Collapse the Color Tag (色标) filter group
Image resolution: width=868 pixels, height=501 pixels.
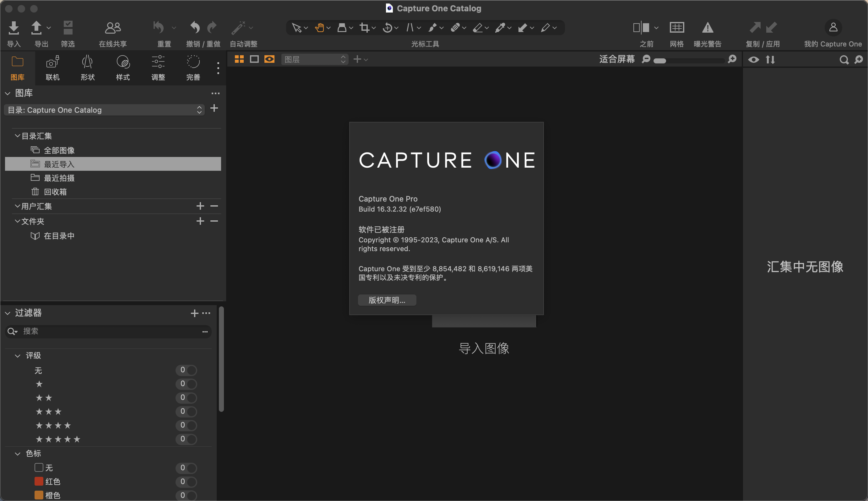pos(18,454)
